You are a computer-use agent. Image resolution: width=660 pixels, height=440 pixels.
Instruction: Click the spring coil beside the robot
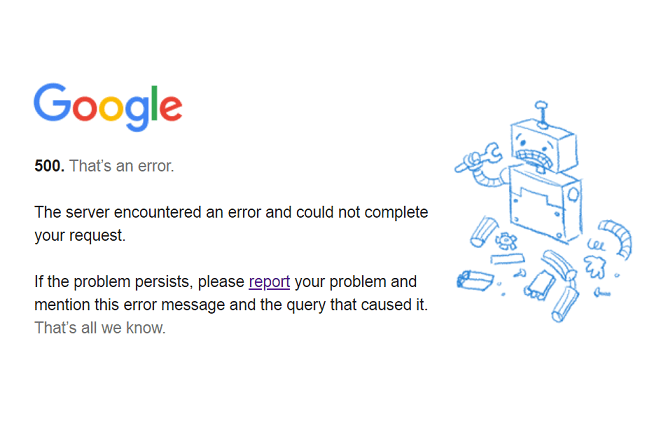coord(596,244)
